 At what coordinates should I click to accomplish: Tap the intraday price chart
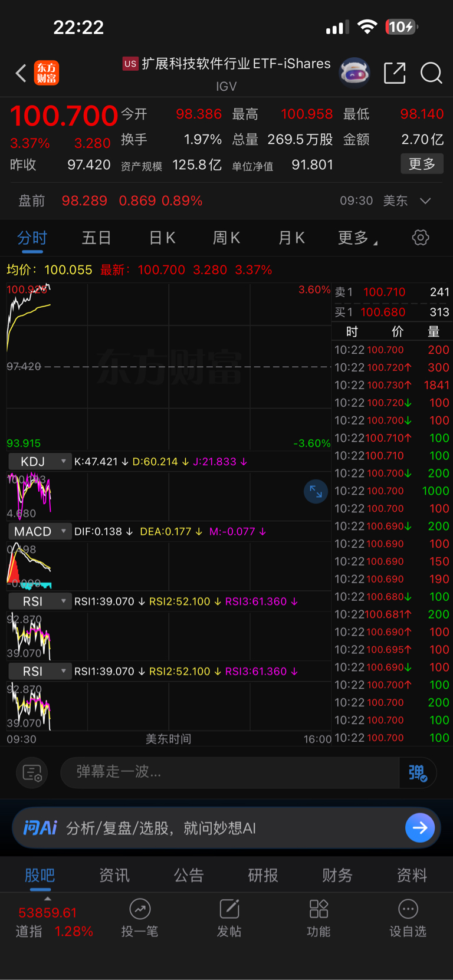(x=169, y=366)
